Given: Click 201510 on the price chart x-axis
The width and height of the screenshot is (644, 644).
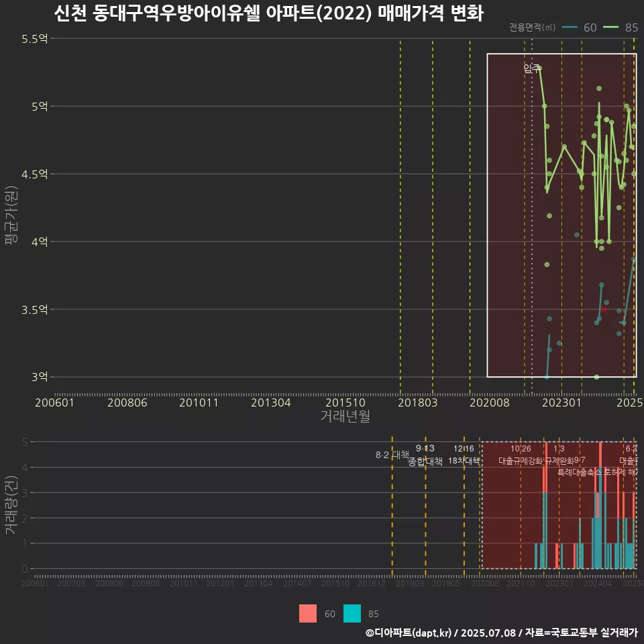Looking at the screenshot, I should (345, 402).
